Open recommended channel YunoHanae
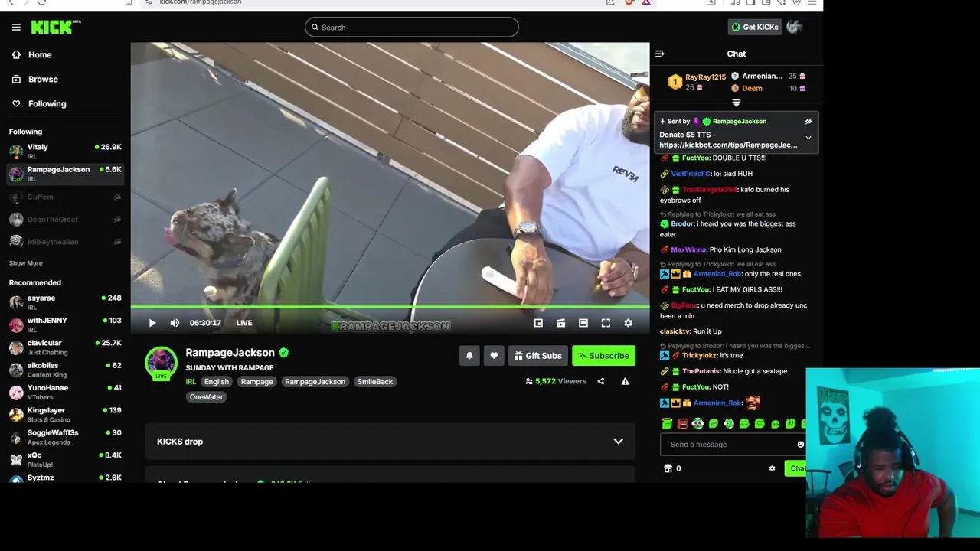 [x=65, y=392]
